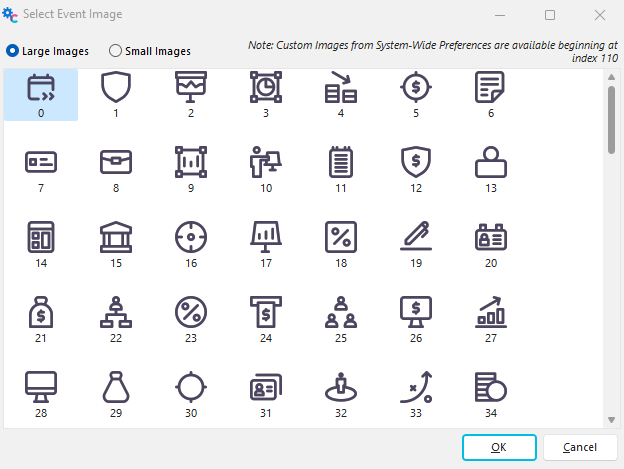Screen dimensions: 624x469
Task: Enable the Large Images radio option
Action: click(x=13, y=51)
